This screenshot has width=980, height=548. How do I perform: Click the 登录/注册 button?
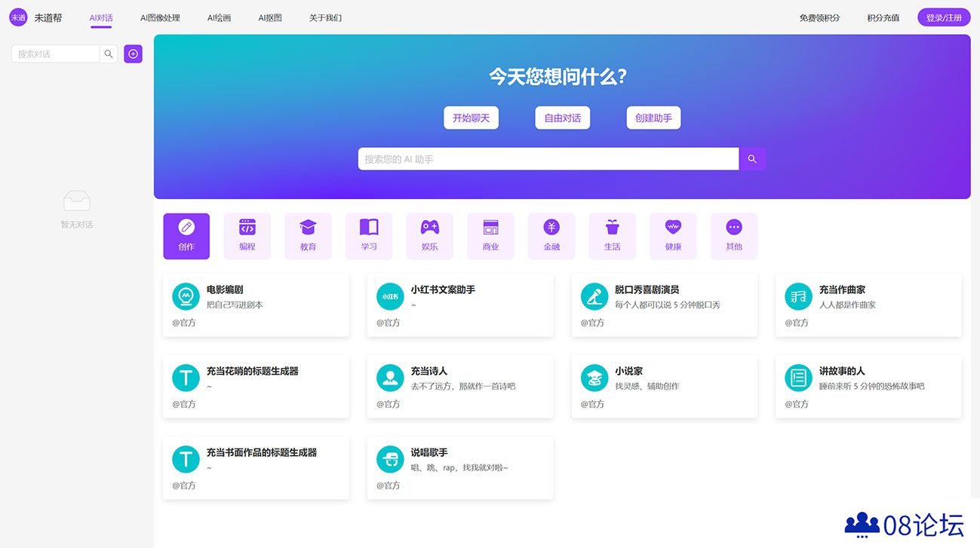[944, 17]
